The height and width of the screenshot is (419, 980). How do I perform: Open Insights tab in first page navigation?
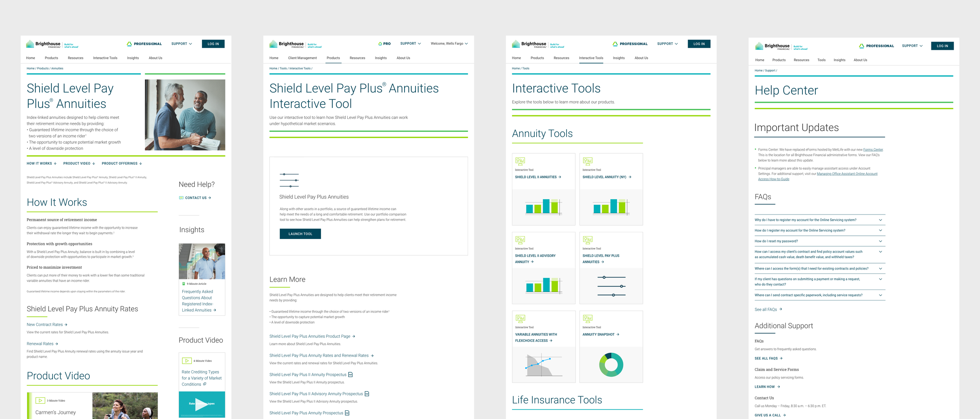click(133, 58)
